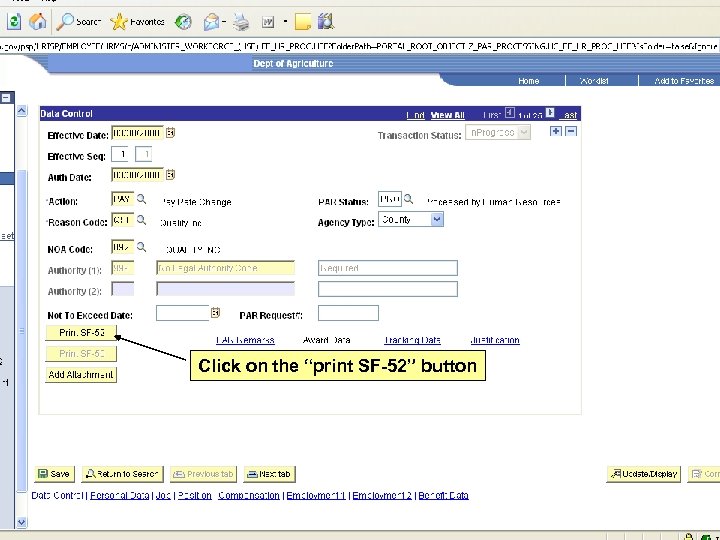Image resolution: width=720 pixels, height=540 pixels.
Task: Click the page scroll-down arrow
Action: (22, 522)
